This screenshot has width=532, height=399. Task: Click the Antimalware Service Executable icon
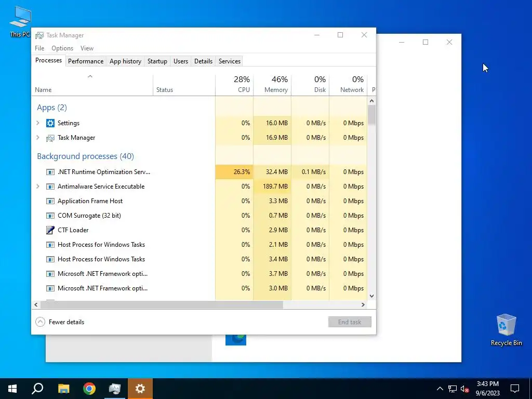[50, 187]
